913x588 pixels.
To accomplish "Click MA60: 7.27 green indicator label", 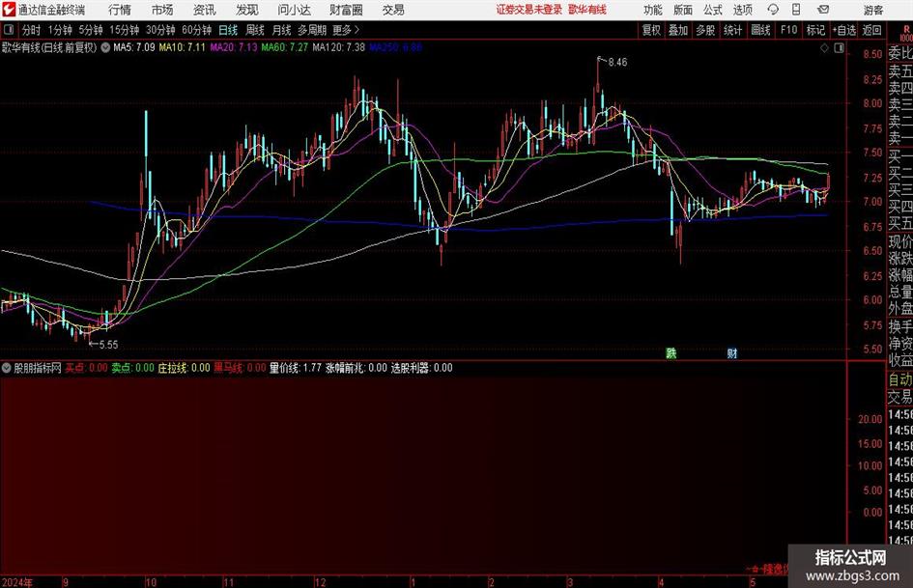I will point(285,47).
